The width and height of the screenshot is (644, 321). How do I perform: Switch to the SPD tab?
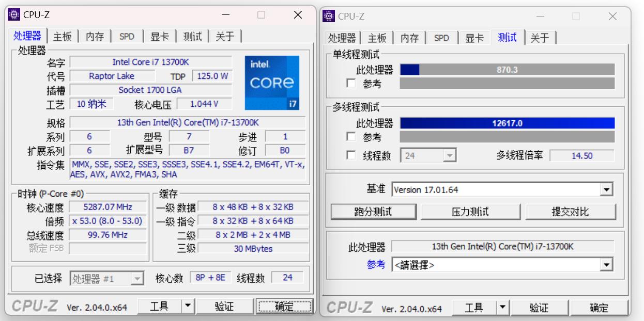tap(127, 36)
